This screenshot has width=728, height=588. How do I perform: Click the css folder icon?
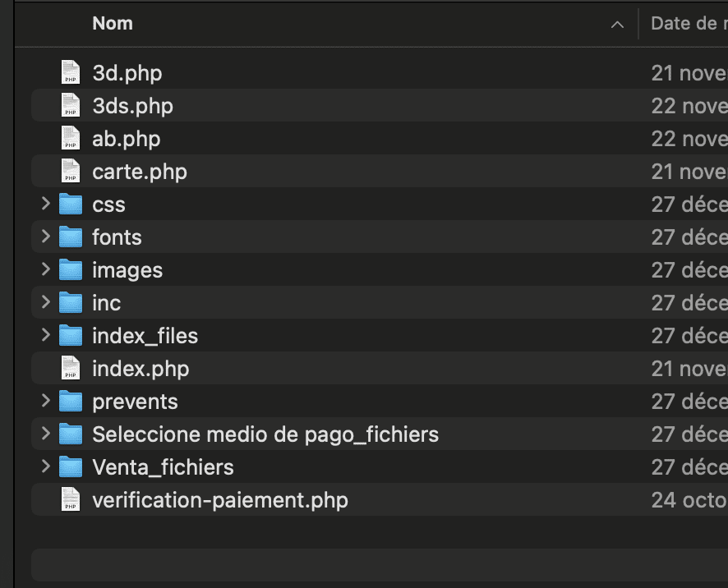[71, 204]
